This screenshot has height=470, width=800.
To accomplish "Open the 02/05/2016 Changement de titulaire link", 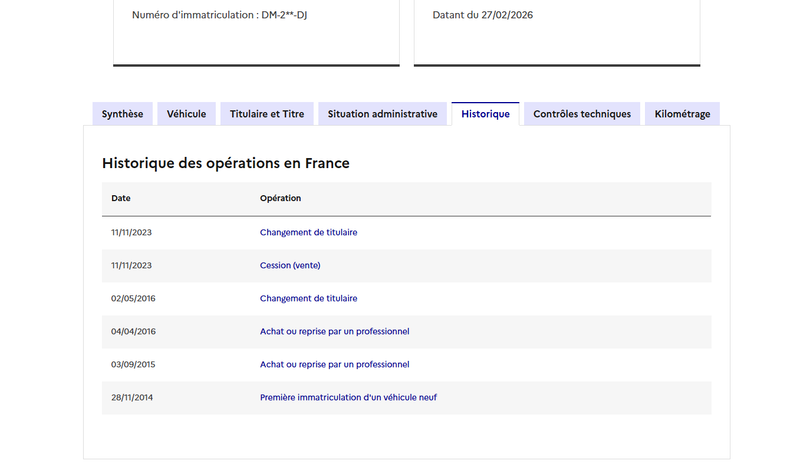I will pos(308,299).
